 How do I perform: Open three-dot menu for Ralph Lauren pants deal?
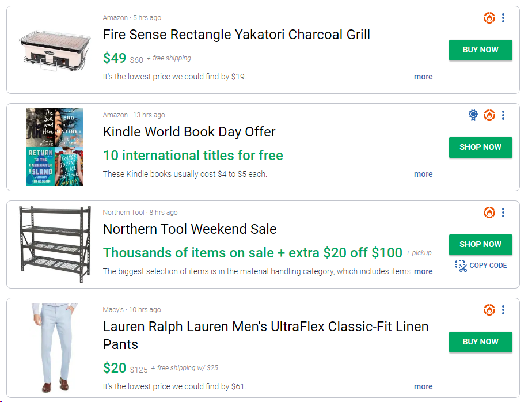pyautogui.click(x=503, y=310)
